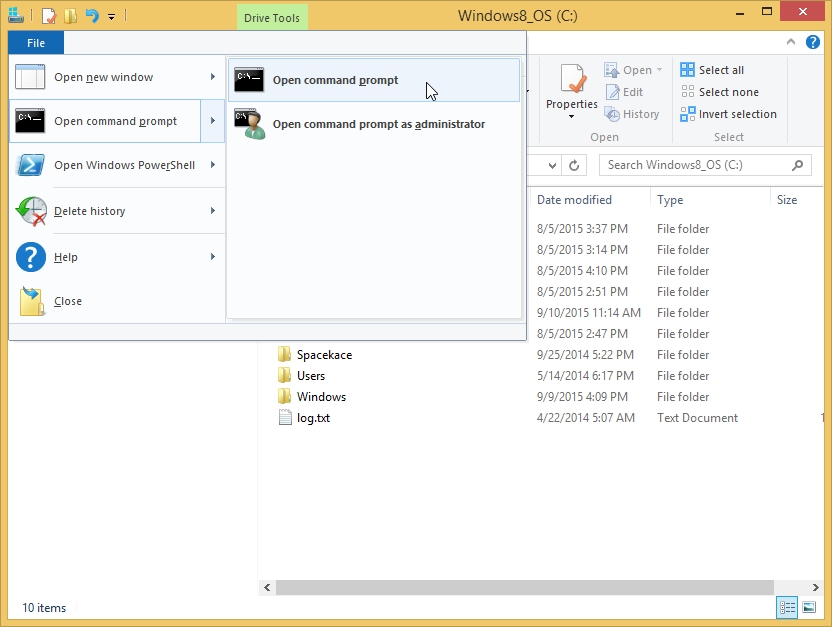Click the Spacekace folder icon

point(284,354)
